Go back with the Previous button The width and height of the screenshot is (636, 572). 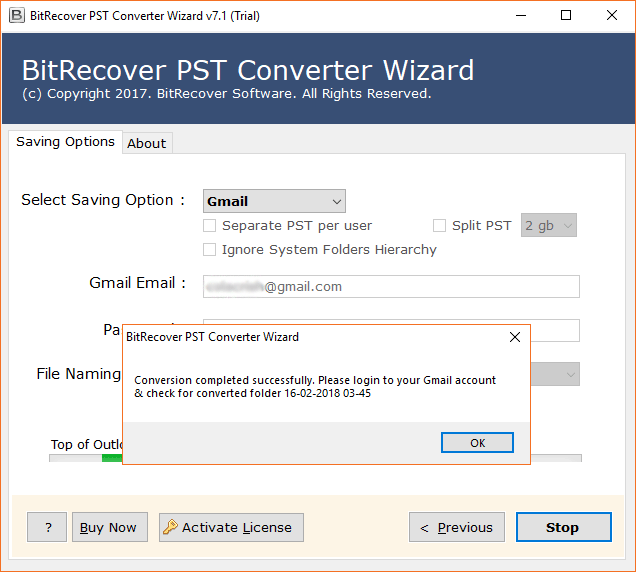click(x=457, y=527)
